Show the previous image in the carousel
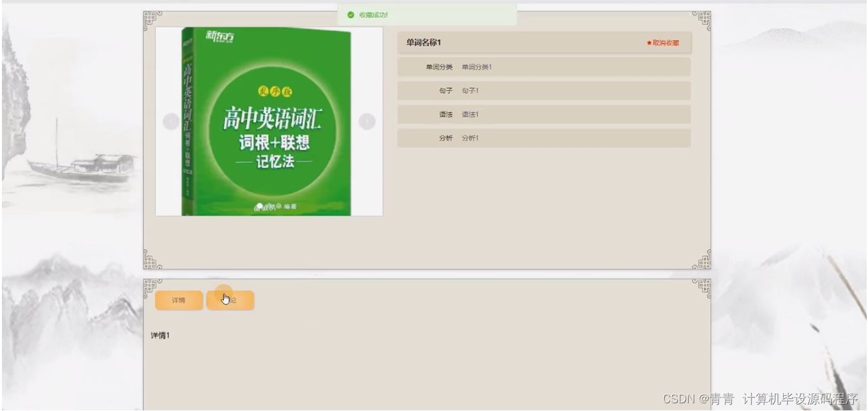868x411 pixels. [170, 121]
